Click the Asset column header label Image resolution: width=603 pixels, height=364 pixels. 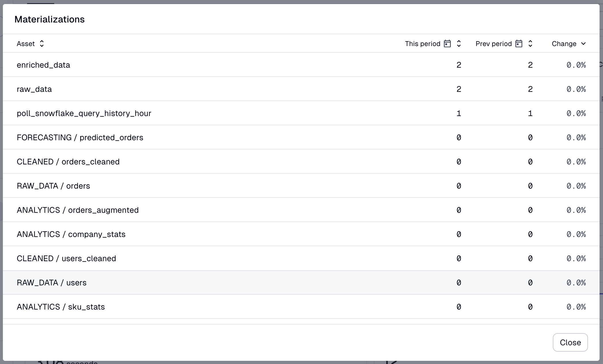point(26,44)
